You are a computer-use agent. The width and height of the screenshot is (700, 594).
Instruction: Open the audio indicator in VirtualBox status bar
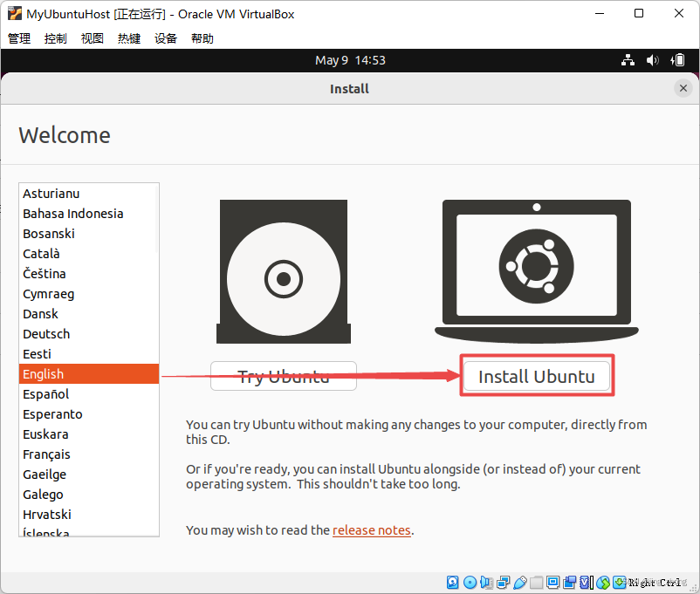click(x=487, y=583)
